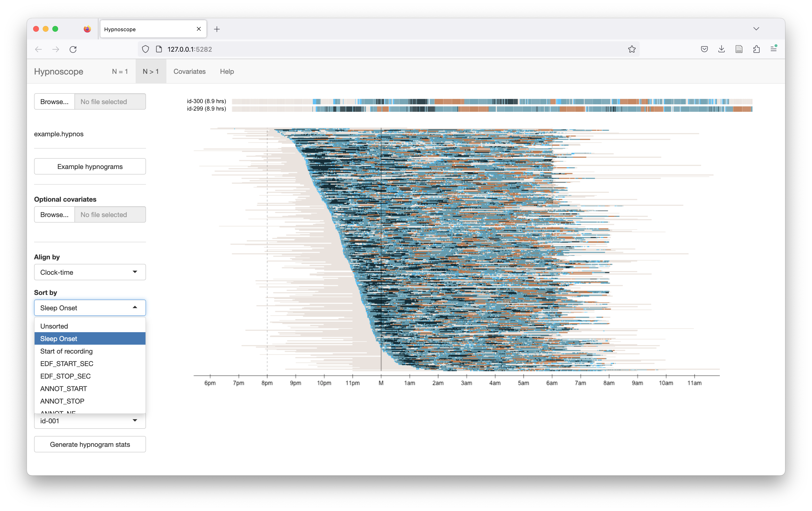Close the Hypnoscope browser tab
Screen dimensions: 812x511
click(x=199, y=29)
